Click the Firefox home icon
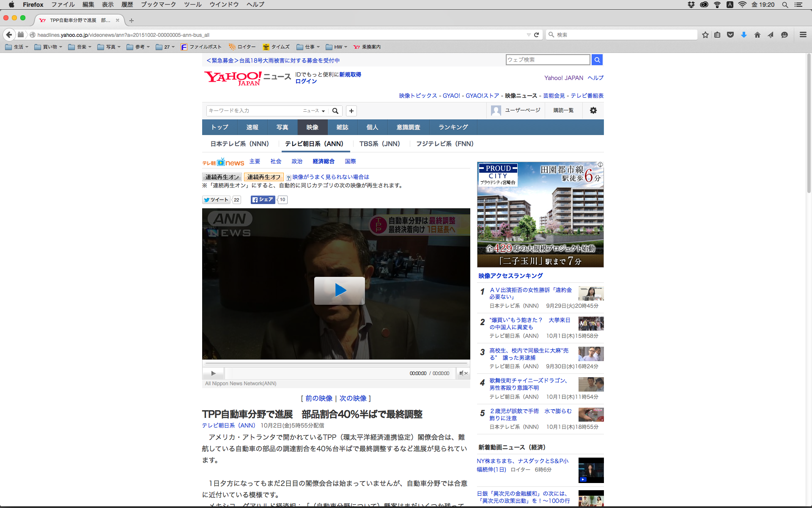This screenshot has width=812, height=508. (757, 35)
